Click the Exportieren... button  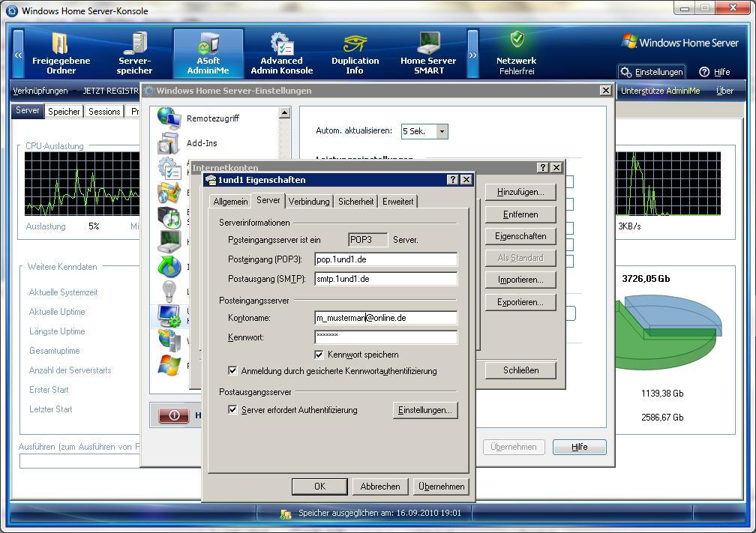pos(520,302)
